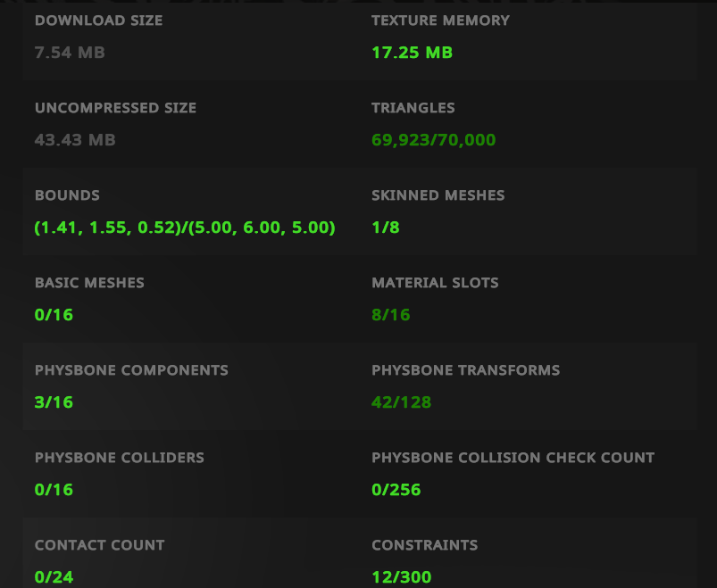Click the DOWNLOAD SIZE label

99,21
